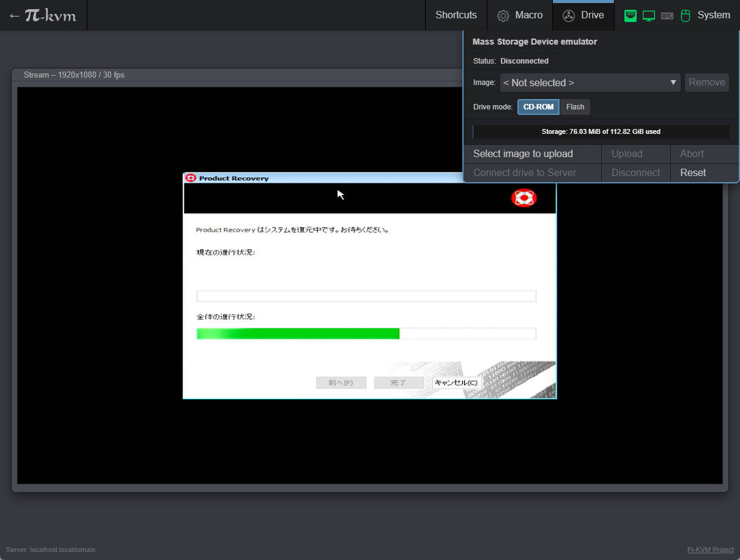The height and width of the screenshot is (560, 740).
Task: Go back via the pi-kvm logo
Action: [43, 15]
